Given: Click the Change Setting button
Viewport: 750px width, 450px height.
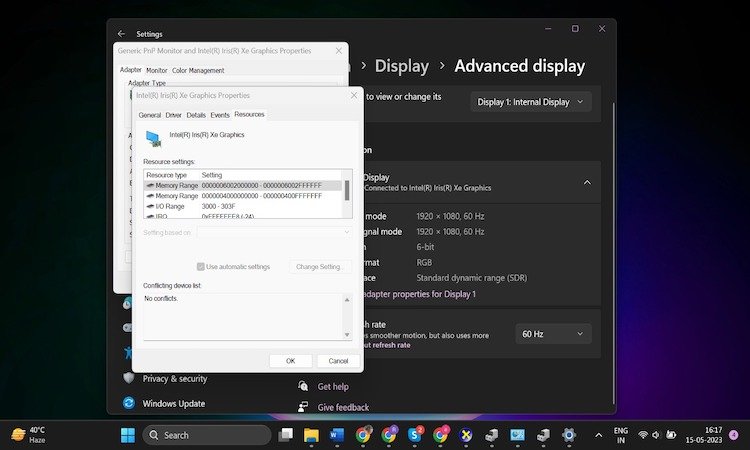Looking at the screenshot, I should click(x=318, y=267).
